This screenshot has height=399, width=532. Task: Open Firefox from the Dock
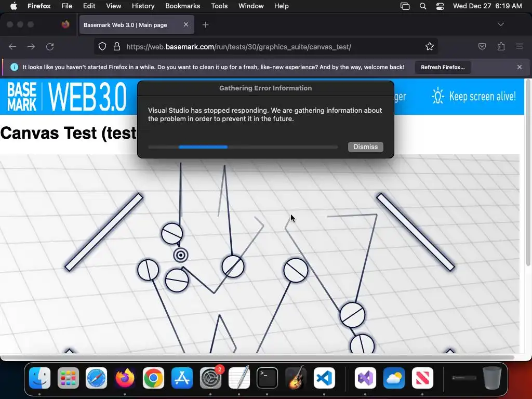pos(125,378)
